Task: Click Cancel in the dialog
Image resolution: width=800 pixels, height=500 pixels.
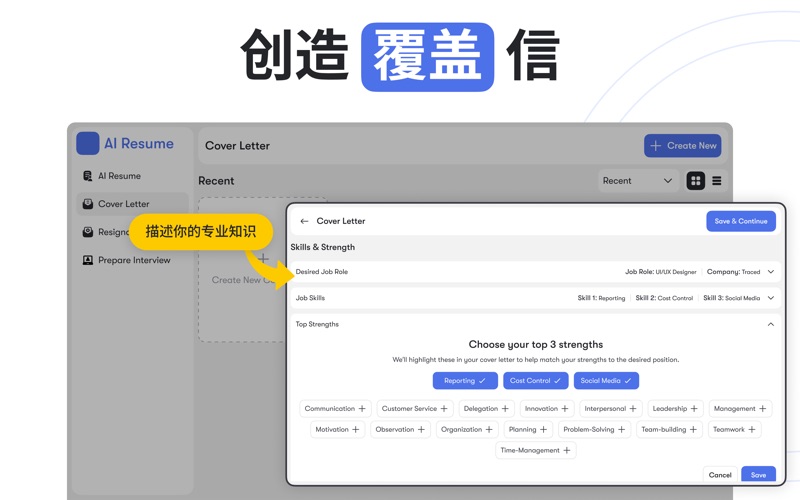Action: pyautogui.click(x=720, y=474)
